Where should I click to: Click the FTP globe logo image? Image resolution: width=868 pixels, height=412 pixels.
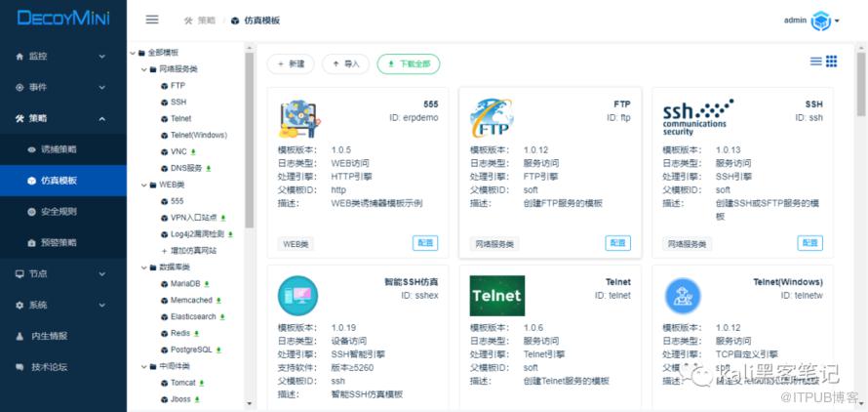[x=492, y=118]
